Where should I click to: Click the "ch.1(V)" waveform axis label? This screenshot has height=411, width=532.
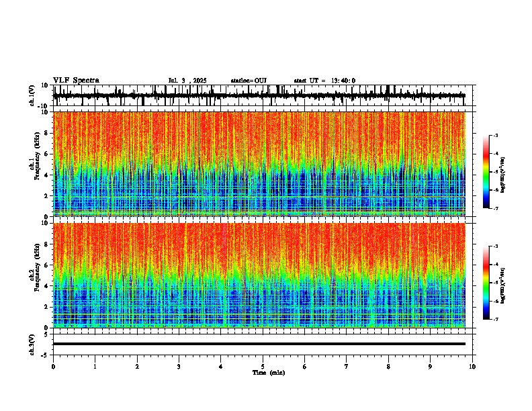click(x=32, y=95)
